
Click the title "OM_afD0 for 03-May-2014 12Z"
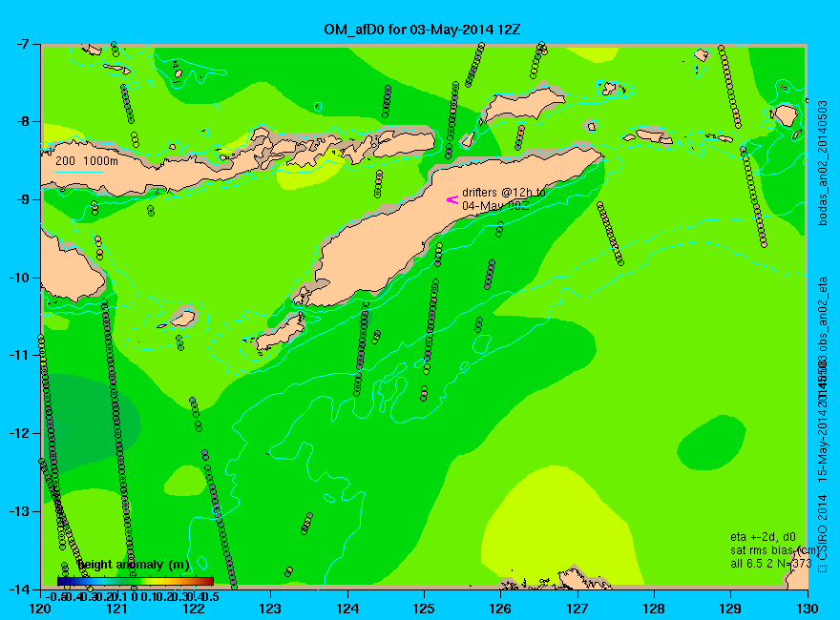pos(422,29)
